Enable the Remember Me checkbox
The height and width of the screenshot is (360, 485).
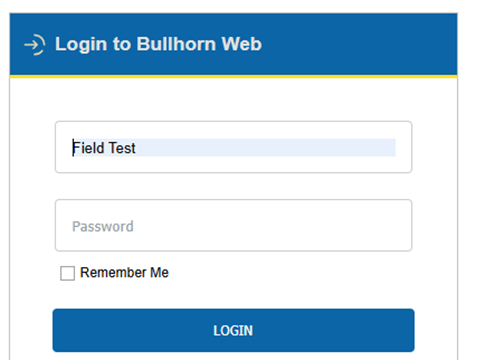67,273
